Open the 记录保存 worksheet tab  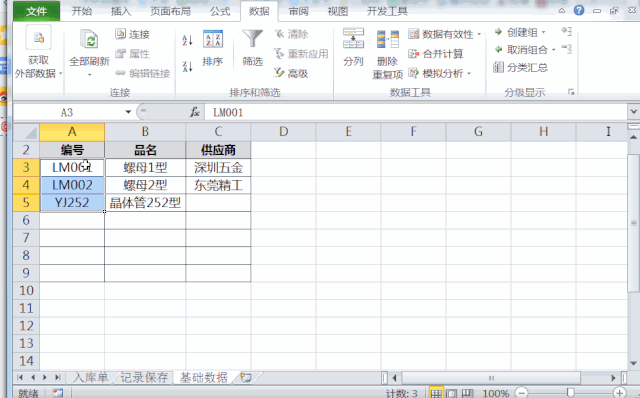click(144, 378)
